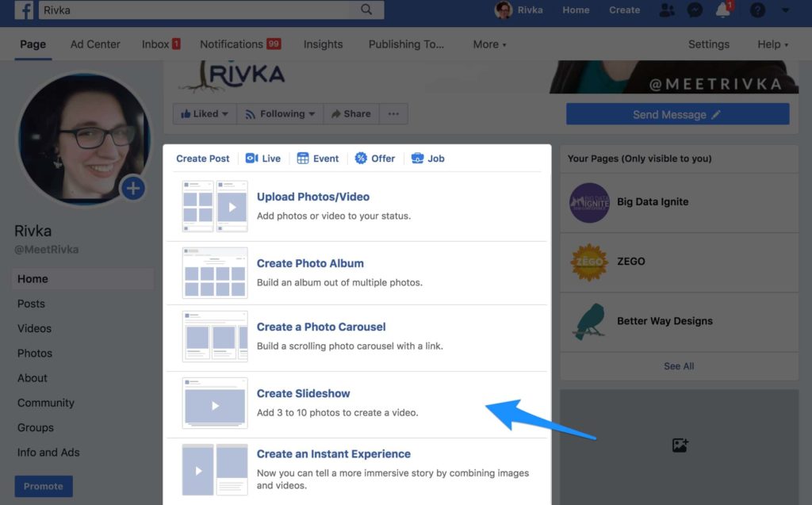Toggle the Liked button dropdown

[205, 114]
